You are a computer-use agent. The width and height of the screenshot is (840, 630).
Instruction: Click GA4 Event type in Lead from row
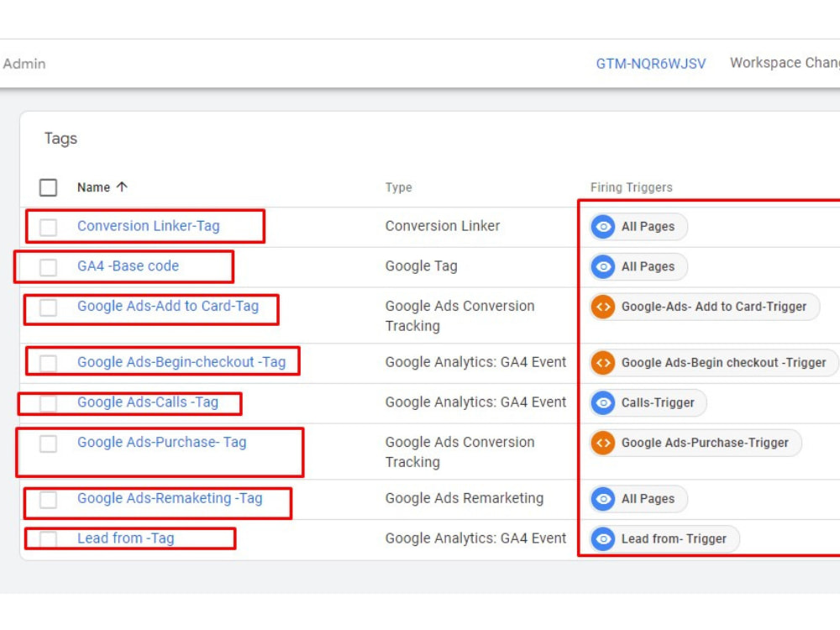click(475, 538)
